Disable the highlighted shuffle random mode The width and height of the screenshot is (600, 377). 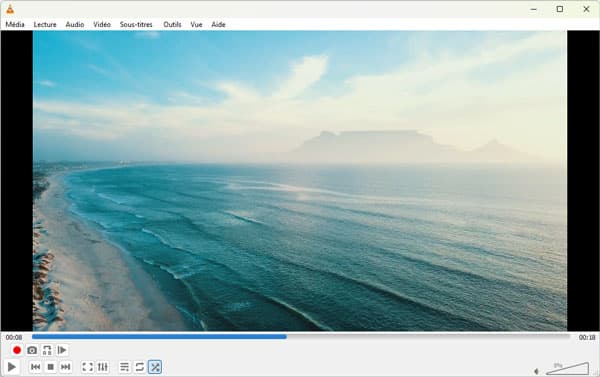point(155,367)
